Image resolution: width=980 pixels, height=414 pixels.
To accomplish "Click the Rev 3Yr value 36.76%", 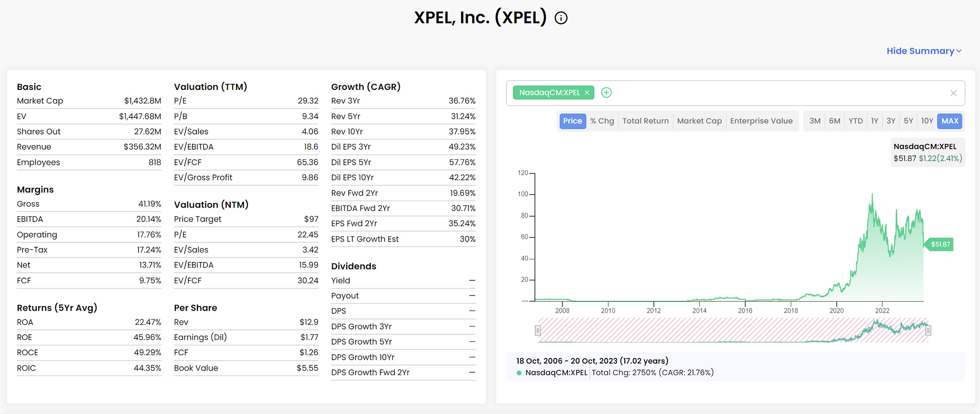I will 462,101.
